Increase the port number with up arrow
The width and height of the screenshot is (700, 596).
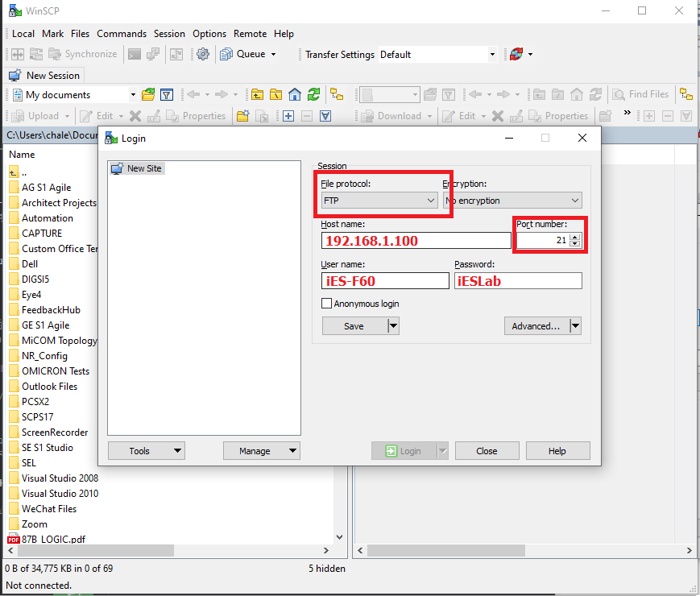tap(574, 237)
